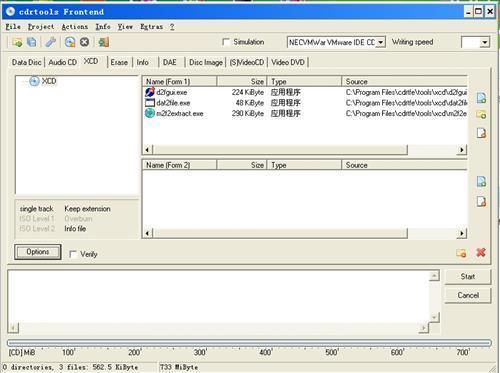
Task: Select the d2fgui.exe file entry
Action: (172, 92)
